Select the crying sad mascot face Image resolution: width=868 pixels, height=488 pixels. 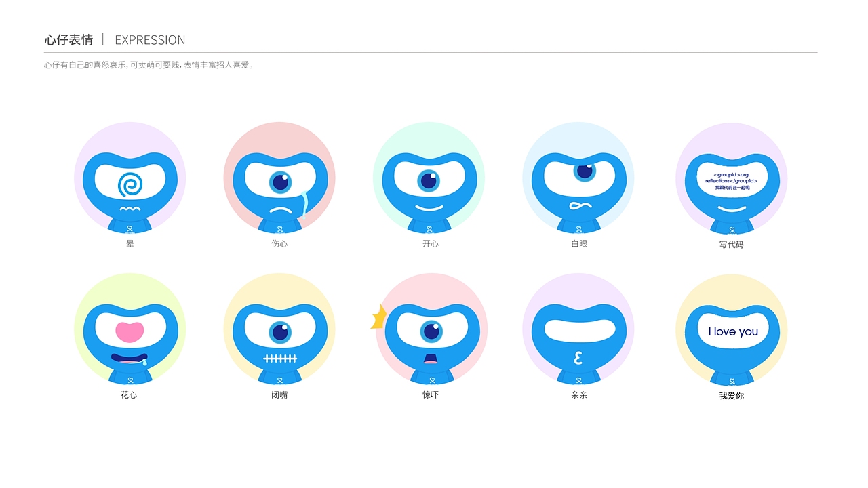(279, 178)
